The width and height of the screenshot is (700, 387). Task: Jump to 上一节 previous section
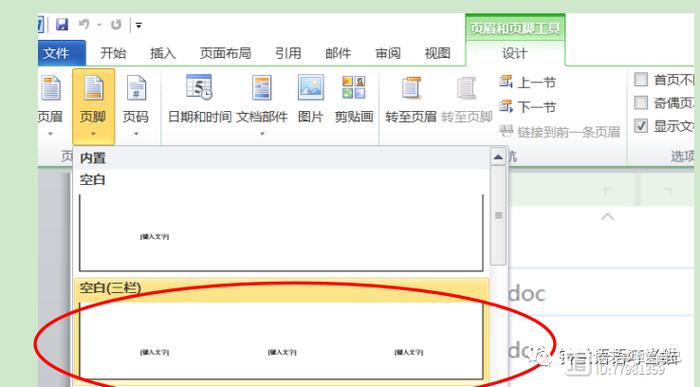[x=527, y=82]
